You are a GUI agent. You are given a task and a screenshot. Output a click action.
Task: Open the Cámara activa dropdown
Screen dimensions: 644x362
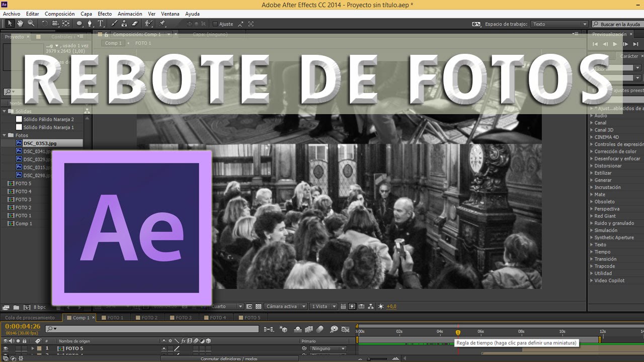(285, 306)
